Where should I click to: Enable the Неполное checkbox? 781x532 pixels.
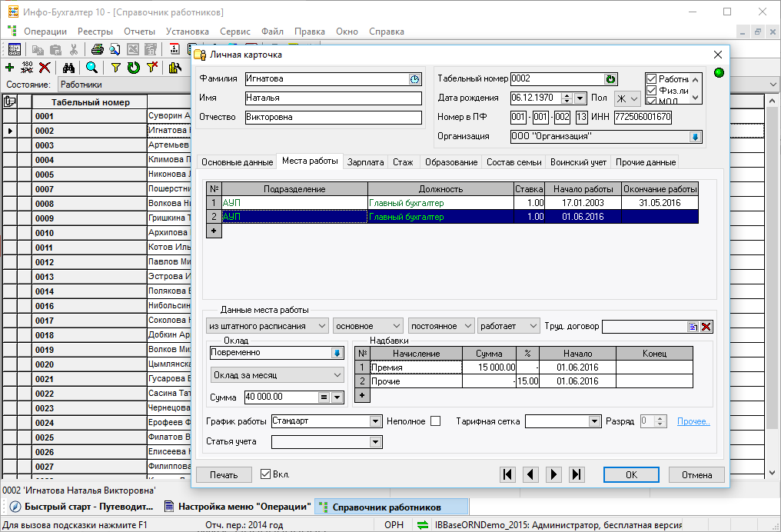435,421
